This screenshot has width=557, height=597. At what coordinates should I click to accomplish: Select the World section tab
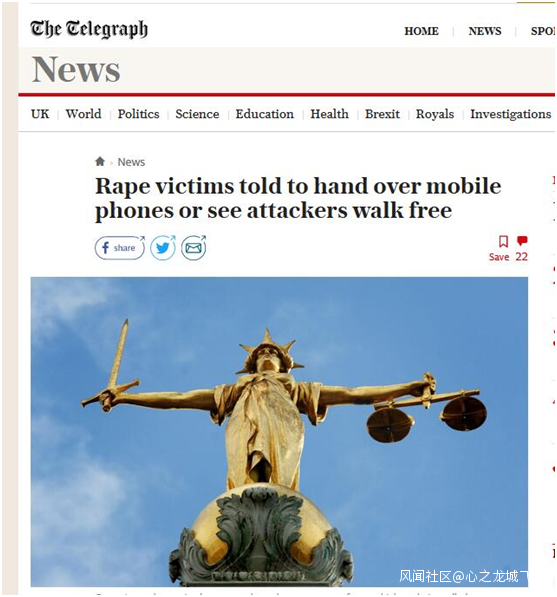coord(83,114)
